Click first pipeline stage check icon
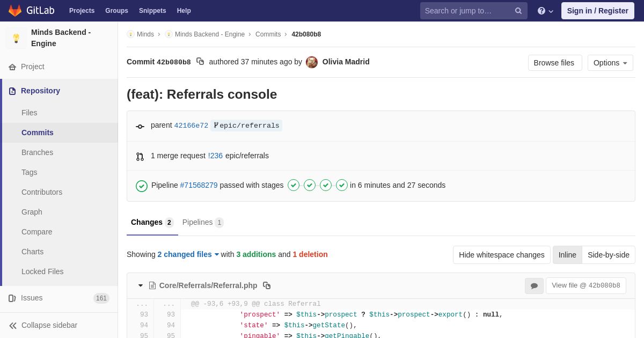This screenshot has height=338, width=644. [x=294, y=185]
